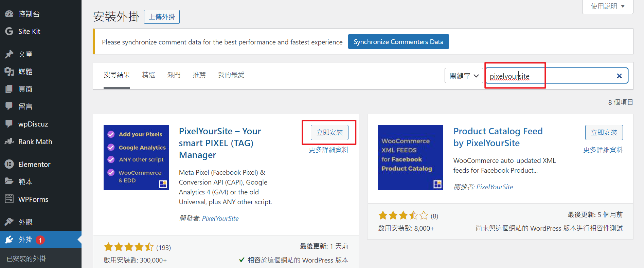The width and height of the screenshot is (644, 268).
Task: Click the '8 個項目' results count
Action: [x=621, y=102]
